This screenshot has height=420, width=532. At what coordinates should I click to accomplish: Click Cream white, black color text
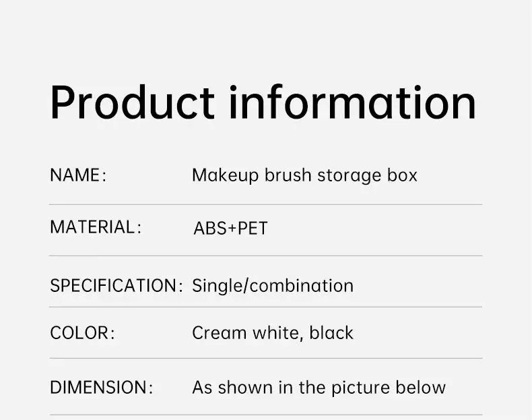tap(273, 333)
